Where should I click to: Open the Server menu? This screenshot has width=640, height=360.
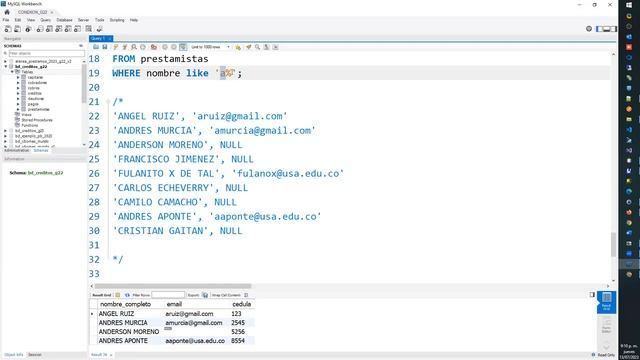point(83,20)
